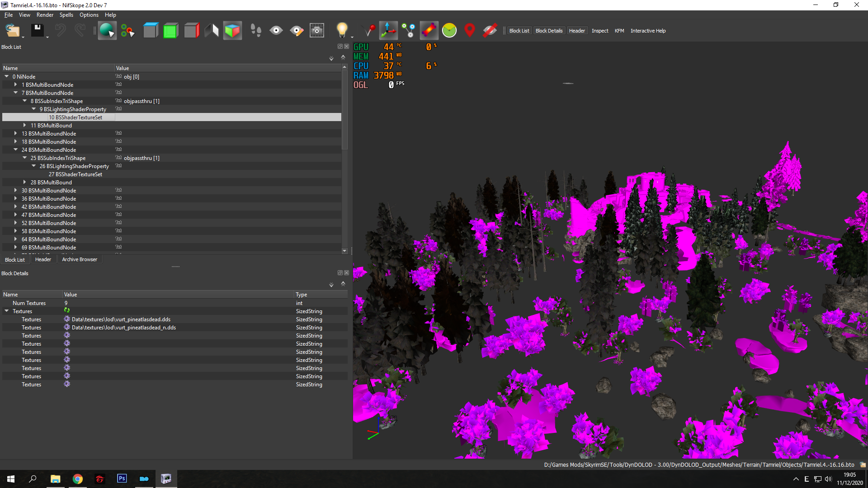Collapse the Textures array in Block Details
Screen dimensions: 868x488
click(x=7, y=311)
